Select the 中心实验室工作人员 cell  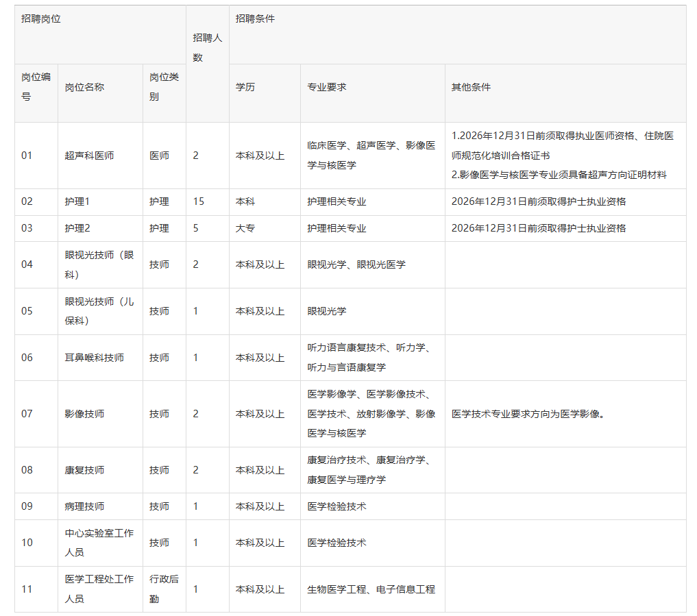99,543
